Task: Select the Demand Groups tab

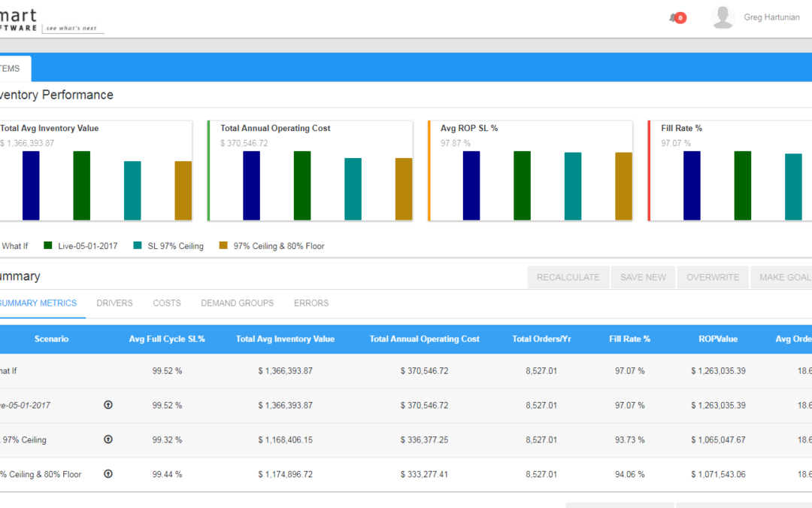Action: [237, 303]
